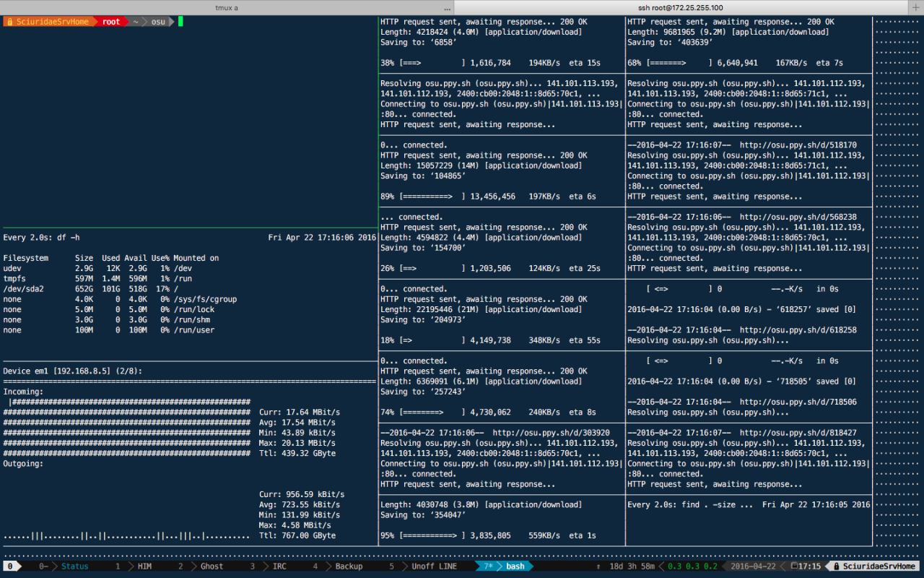Viewport: 924px width, 578px height.
Task: Click the 'Every 2.0s: df -h' watch header
Action: point(42,238)
